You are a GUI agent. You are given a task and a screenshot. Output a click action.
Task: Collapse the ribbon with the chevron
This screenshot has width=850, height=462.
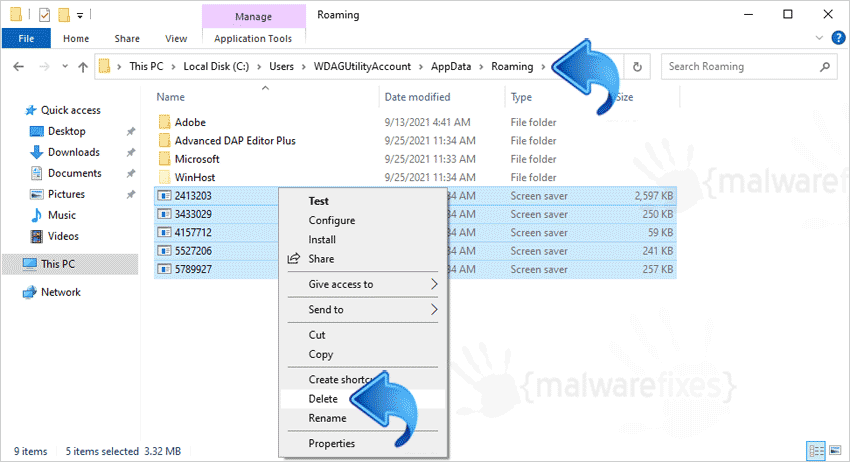click(x=819, y=38)
